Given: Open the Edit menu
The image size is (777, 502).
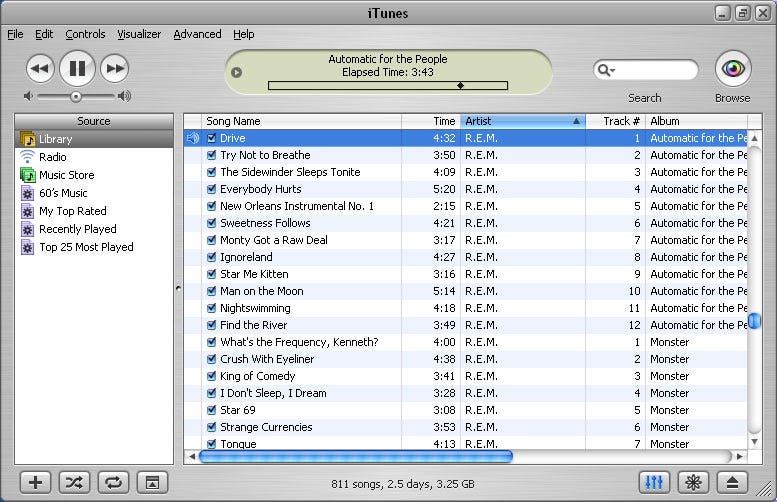Looking at the screenshot, I should point(44,34).
